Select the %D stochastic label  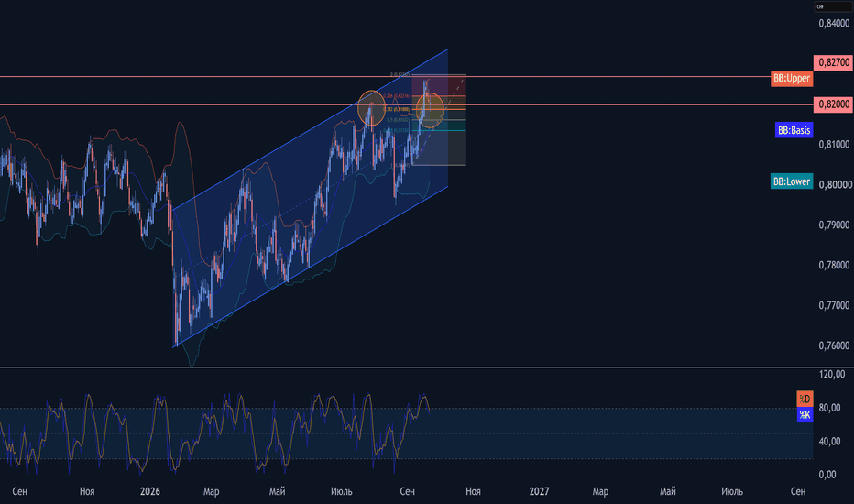[x=805, y=399]
